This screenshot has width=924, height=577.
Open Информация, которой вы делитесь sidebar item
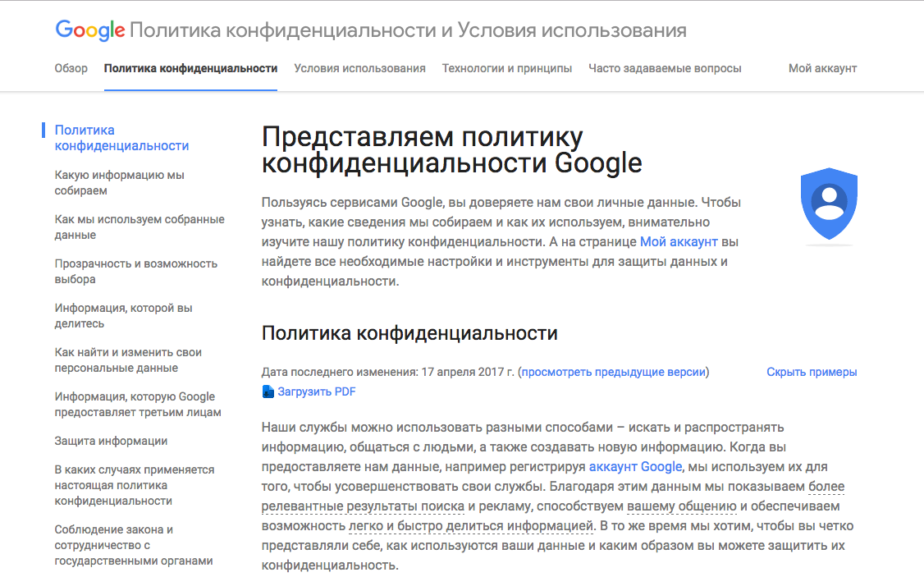[x=124, y=315]
